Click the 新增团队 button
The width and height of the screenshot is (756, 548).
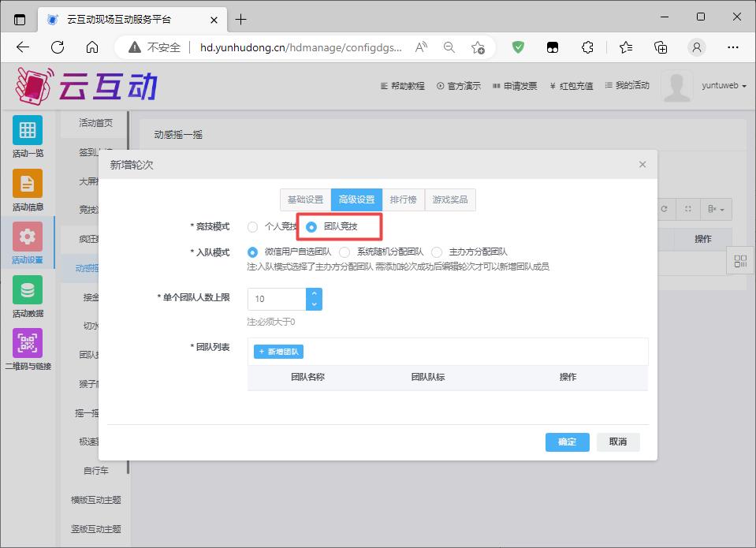278,352
